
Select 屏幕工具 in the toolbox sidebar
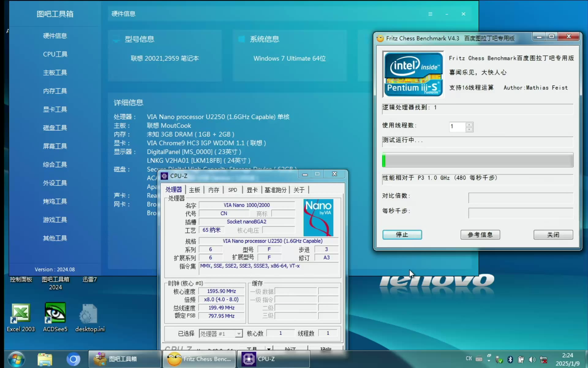coord(55,146)
